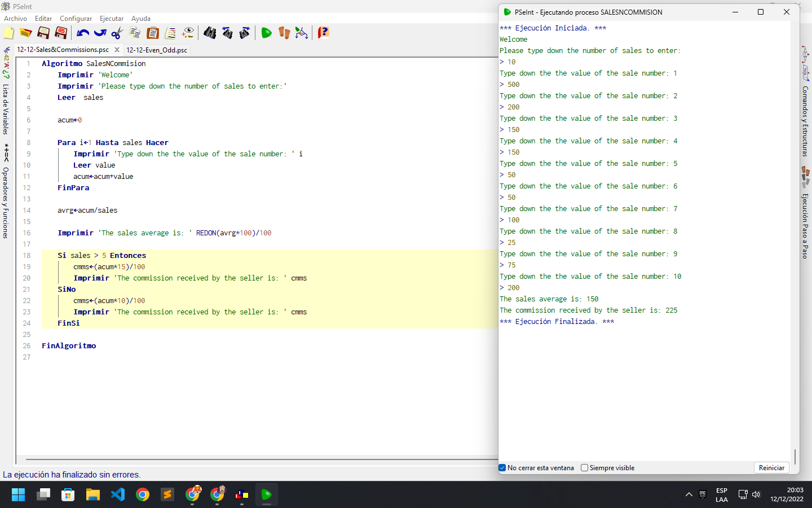Click the Reiniciar button

(x=771, y=468)
